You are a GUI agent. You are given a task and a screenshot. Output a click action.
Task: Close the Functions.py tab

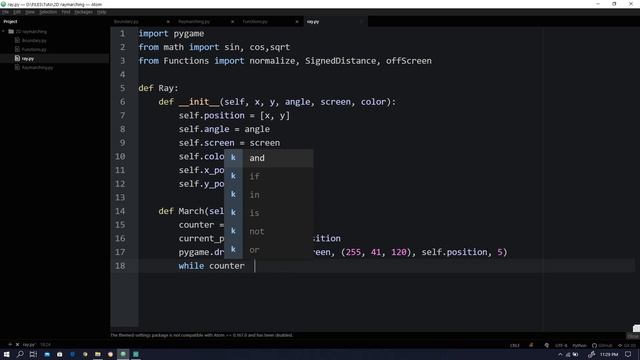[297, 22]
